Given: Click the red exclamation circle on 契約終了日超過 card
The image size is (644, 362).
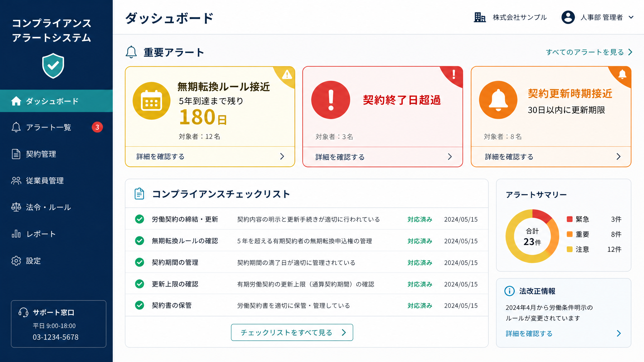Looking at the screenshot, I should coord(331,100).
